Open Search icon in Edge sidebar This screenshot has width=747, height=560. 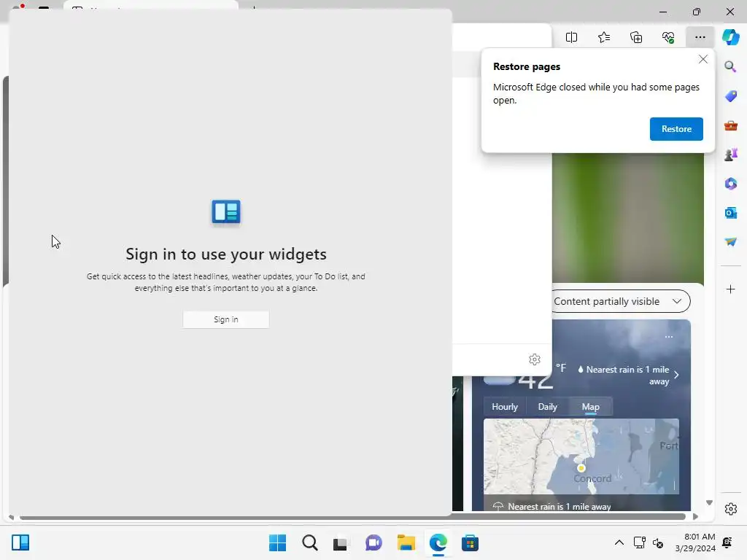coord(730,66)
